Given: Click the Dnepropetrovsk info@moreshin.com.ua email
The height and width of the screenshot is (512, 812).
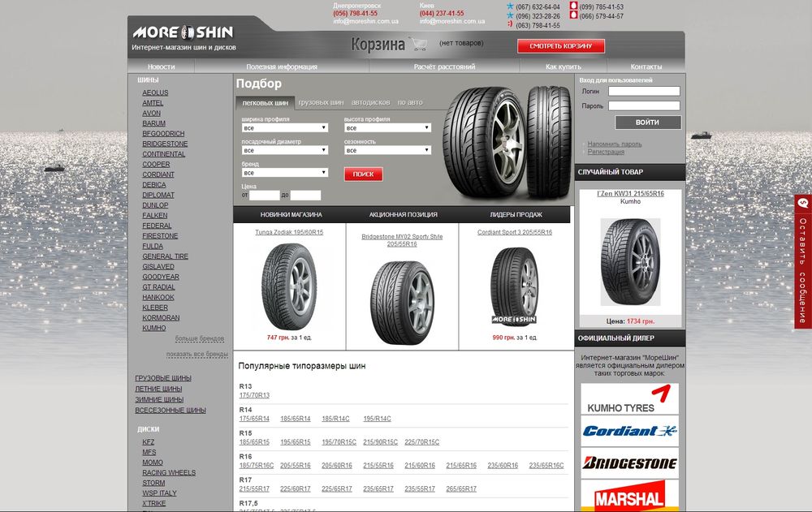Looking at the screenshot, I should point(365,22).
